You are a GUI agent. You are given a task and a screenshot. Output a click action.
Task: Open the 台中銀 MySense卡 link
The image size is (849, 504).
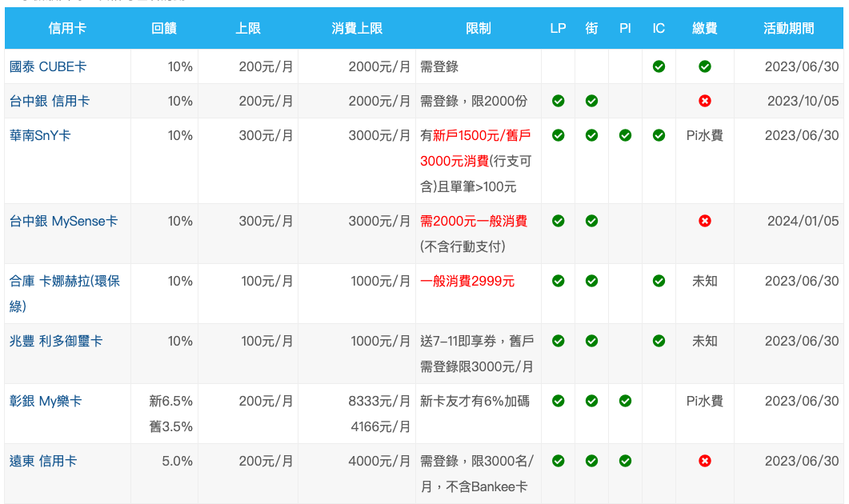(63, 221)
